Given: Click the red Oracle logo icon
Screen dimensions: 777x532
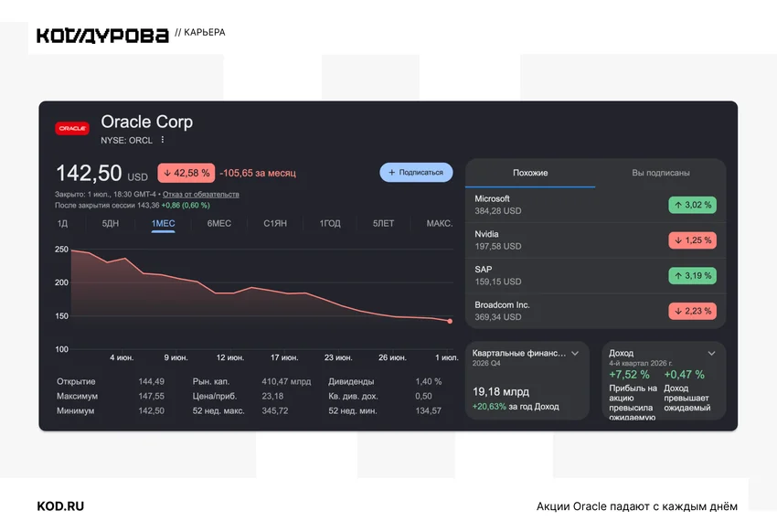Looking at the screenshot, I should click(72, 128).
